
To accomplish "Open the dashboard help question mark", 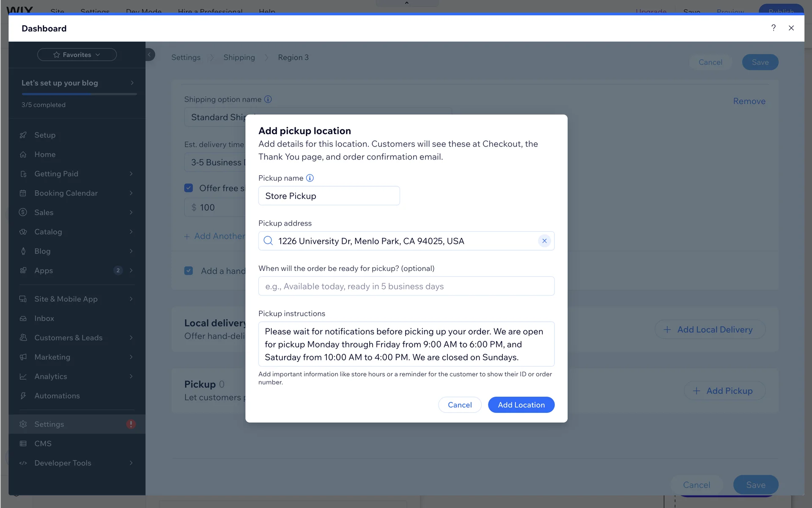I will tap(774, 28).
